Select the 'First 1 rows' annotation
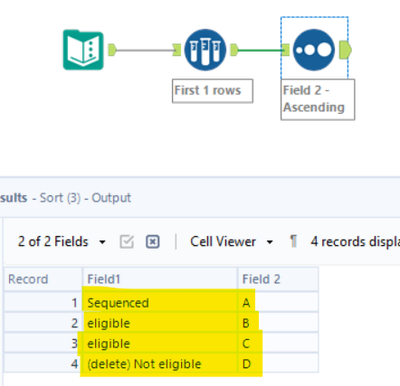 [212, 91]
